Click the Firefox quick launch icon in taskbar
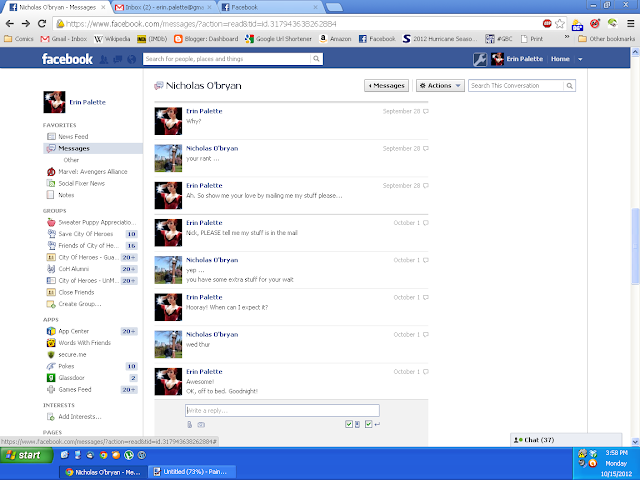The image size is (640, 480). click(116, 455)
